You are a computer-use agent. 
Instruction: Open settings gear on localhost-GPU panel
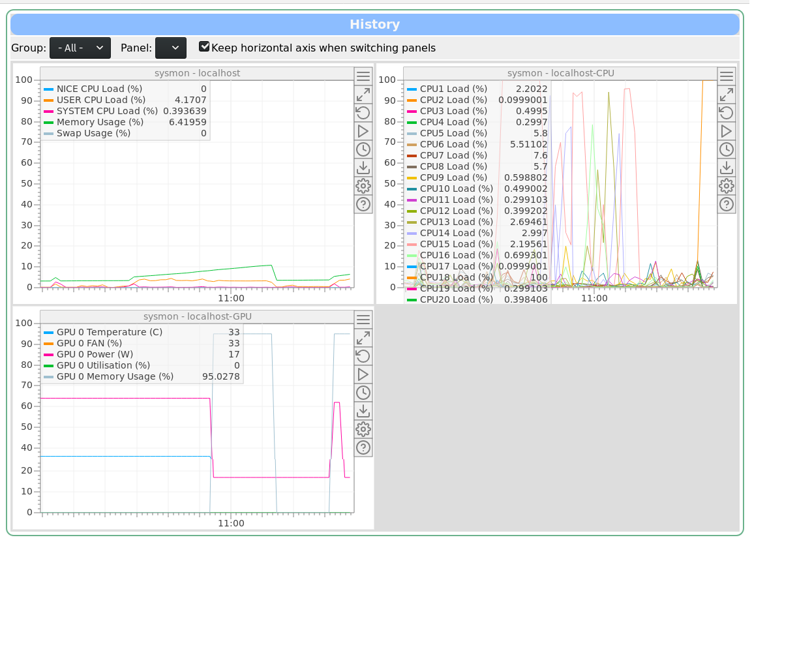(363, 429)
